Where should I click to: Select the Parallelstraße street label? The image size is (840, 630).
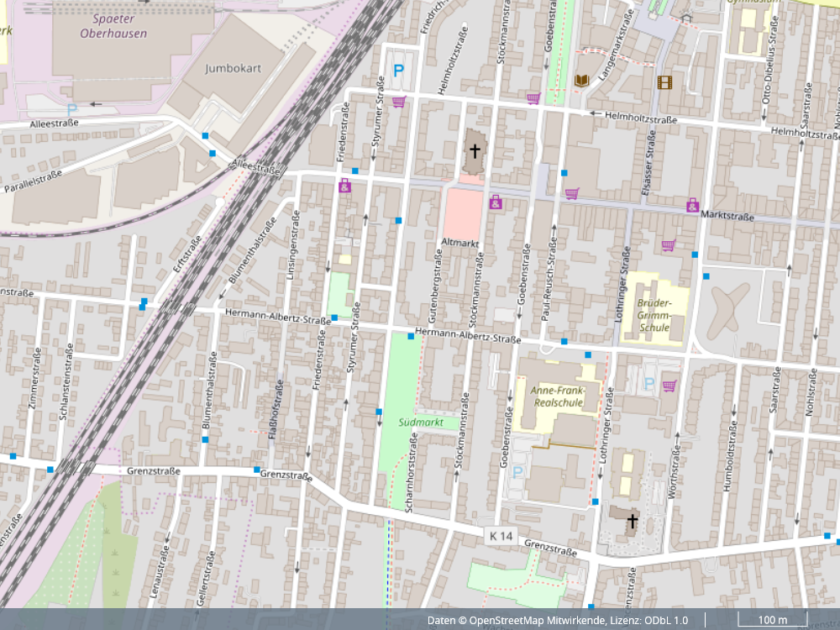[x=34, y=181]
